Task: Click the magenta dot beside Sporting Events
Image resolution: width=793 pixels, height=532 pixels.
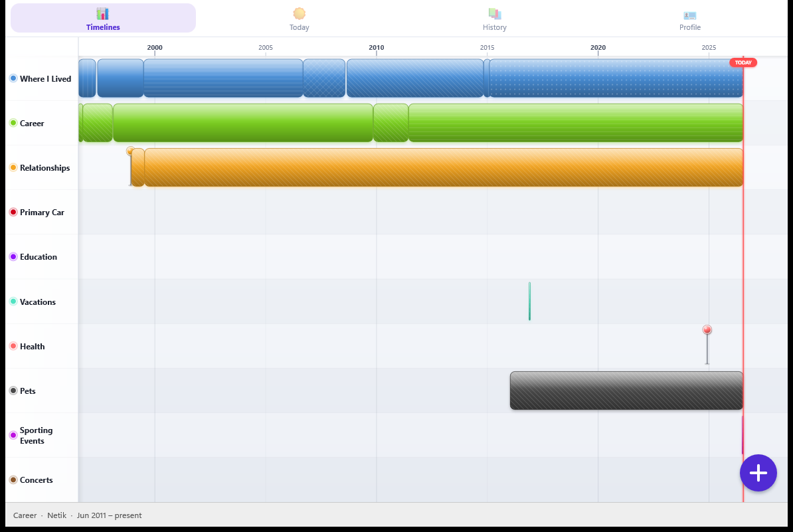Action: [14, 435]
